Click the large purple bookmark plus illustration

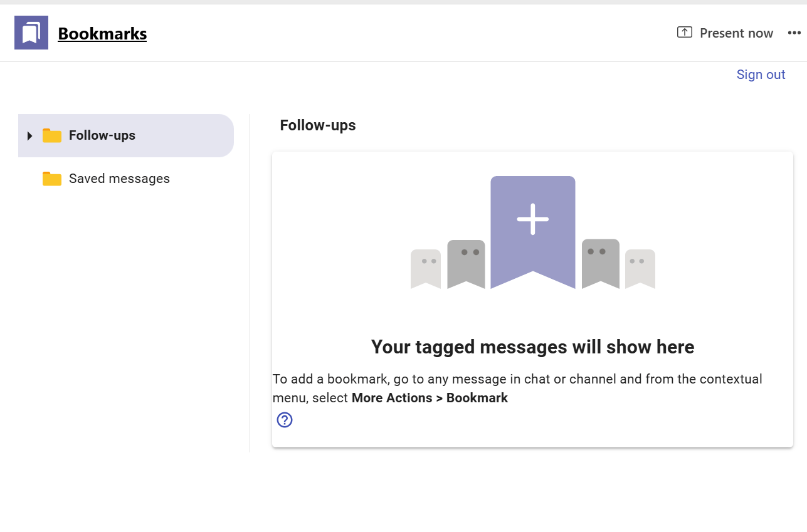tap(533, 232)
